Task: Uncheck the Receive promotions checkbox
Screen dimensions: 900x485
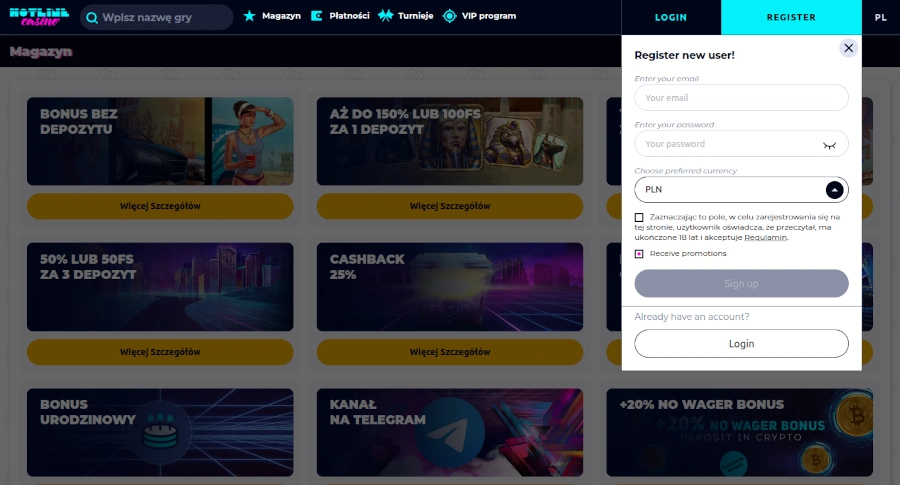Action: [639, 254]
